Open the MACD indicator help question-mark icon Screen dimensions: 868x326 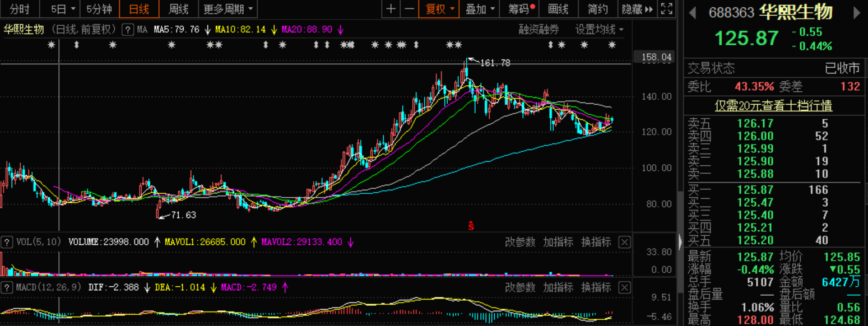click(7, 287)
